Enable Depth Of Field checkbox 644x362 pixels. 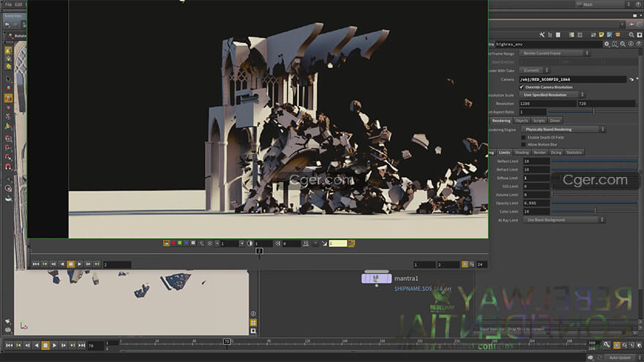pos(523,137)
